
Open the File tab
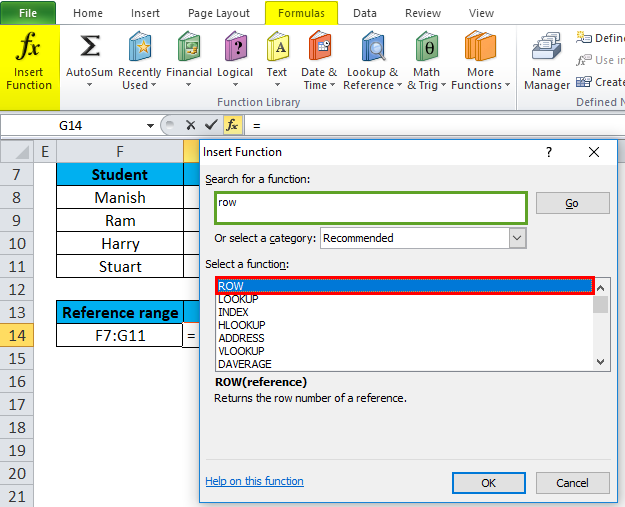pos(28,13)
